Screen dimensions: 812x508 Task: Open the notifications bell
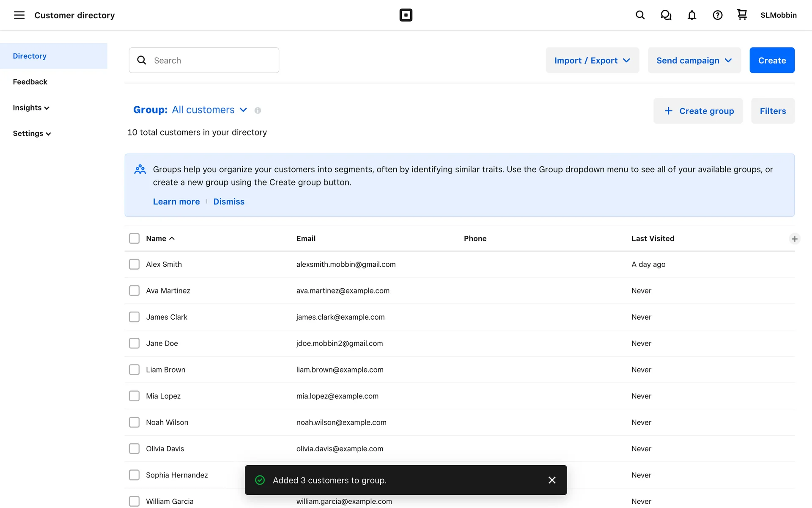point(691,15)
